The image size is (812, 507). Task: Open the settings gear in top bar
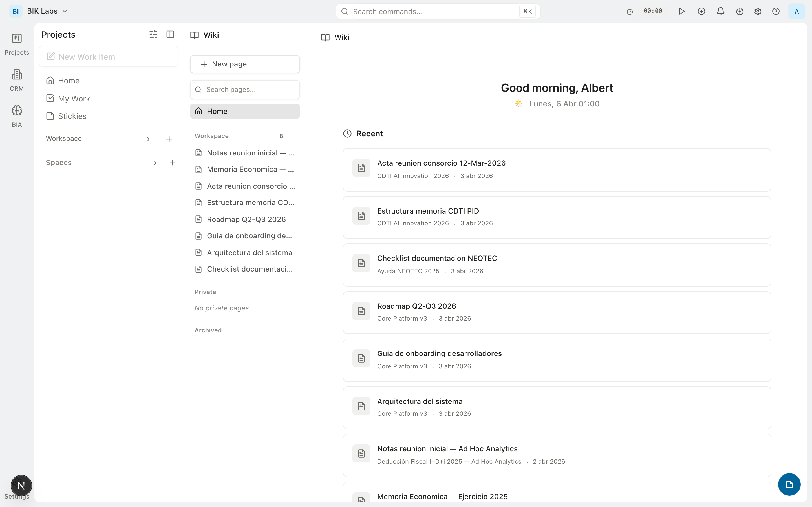(758, 11)
